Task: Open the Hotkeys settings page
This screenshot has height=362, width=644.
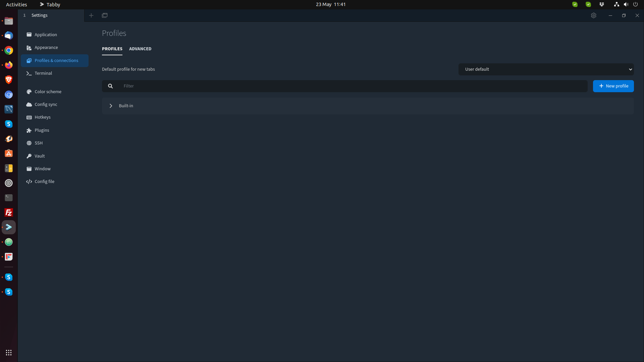Action: point(54,117)
